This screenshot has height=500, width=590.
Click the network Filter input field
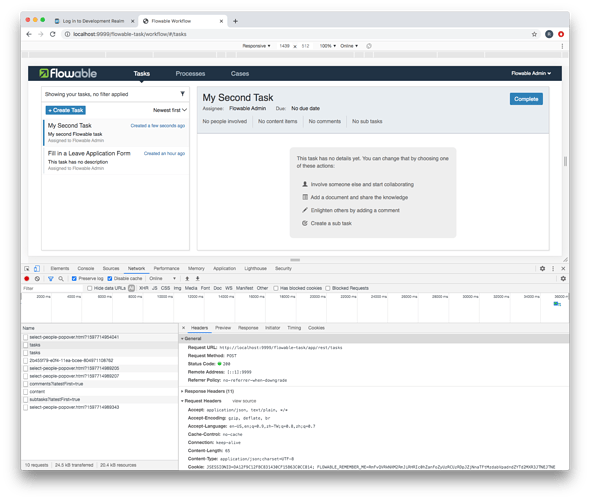click(52, 288)
